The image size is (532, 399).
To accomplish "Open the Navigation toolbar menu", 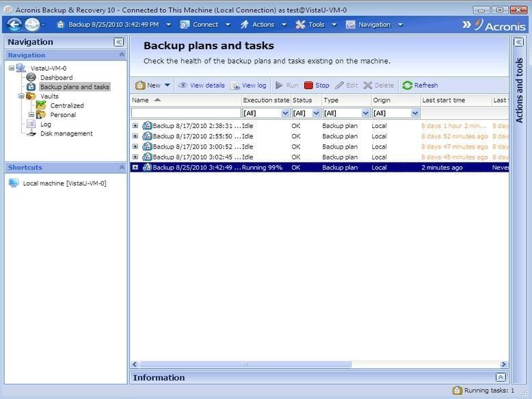I will [374, 25].
